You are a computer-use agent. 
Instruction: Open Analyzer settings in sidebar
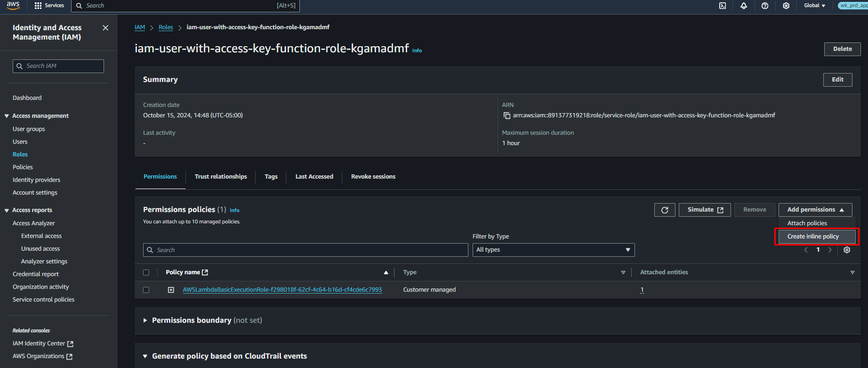(44, 262)
